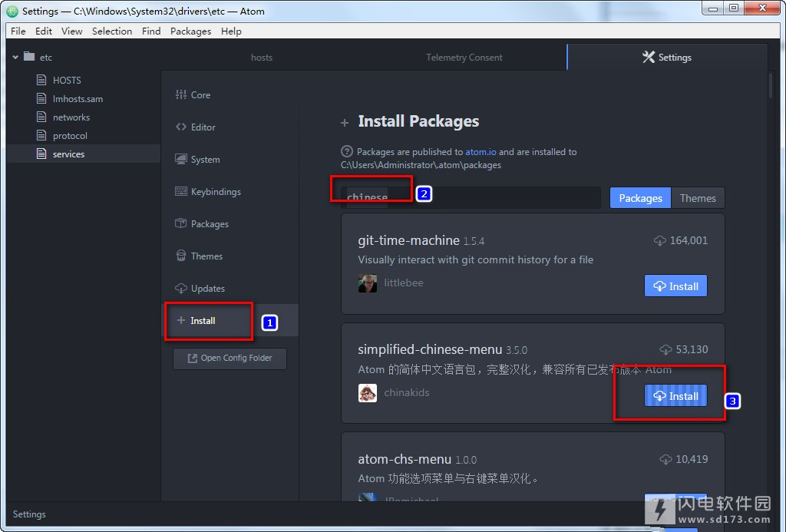Click the Settings tools icon in tab
This screenshot has width=786, height=532.
(x=648, y=57)
